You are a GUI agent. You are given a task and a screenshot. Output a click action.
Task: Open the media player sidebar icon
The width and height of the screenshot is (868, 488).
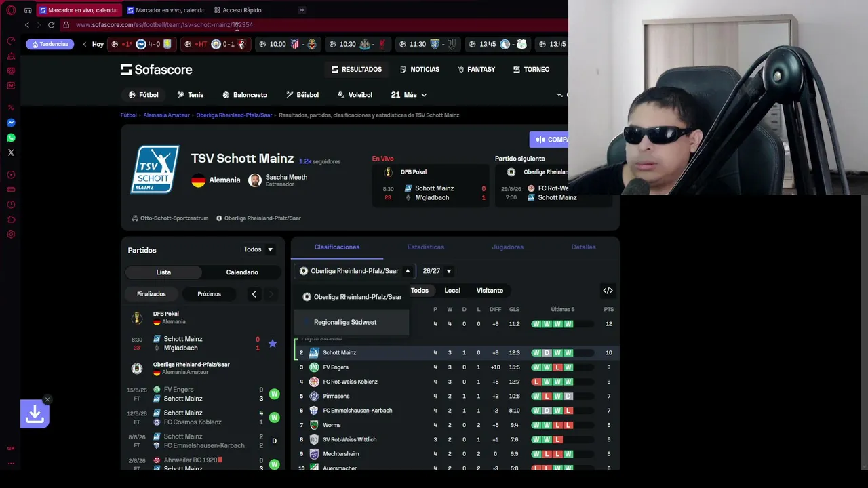pyautogui.click(x=11, y=175)
